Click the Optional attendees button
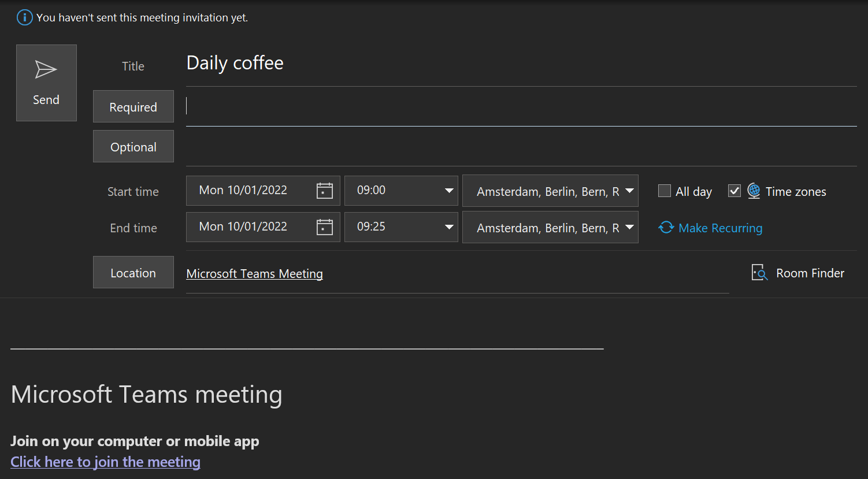 (x=133, y=147)
